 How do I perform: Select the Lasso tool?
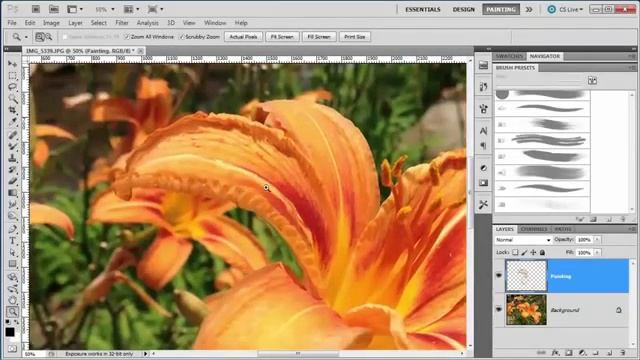(x=13, y=87)
